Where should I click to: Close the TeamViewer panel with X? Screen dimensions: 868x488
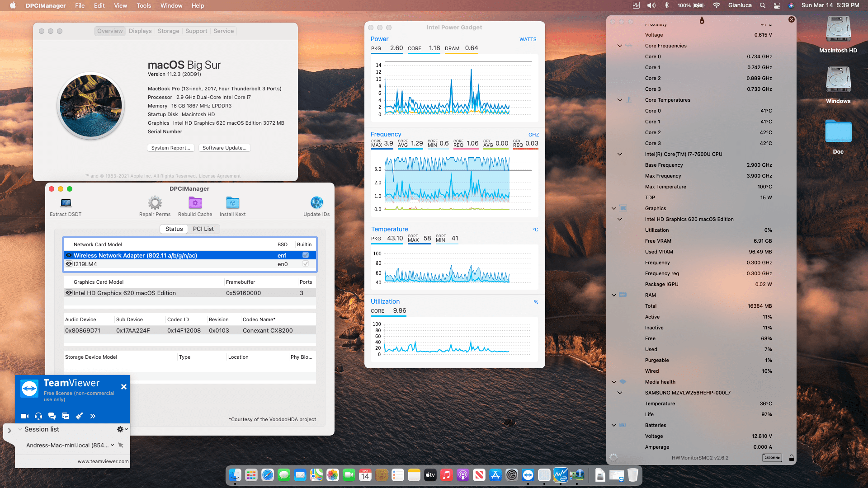point(124,387)
